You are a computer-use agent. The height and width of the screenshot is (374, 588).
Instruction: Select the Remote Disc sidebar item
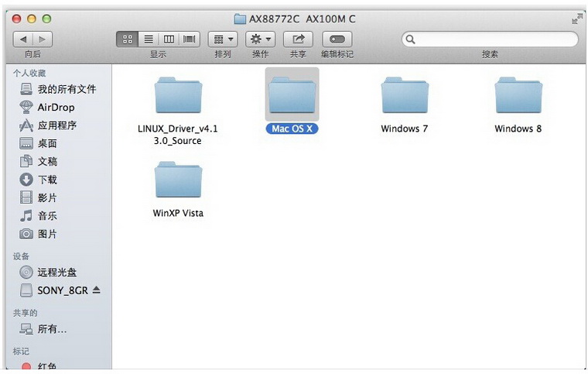pyautogui.click(x=57, y=273)
